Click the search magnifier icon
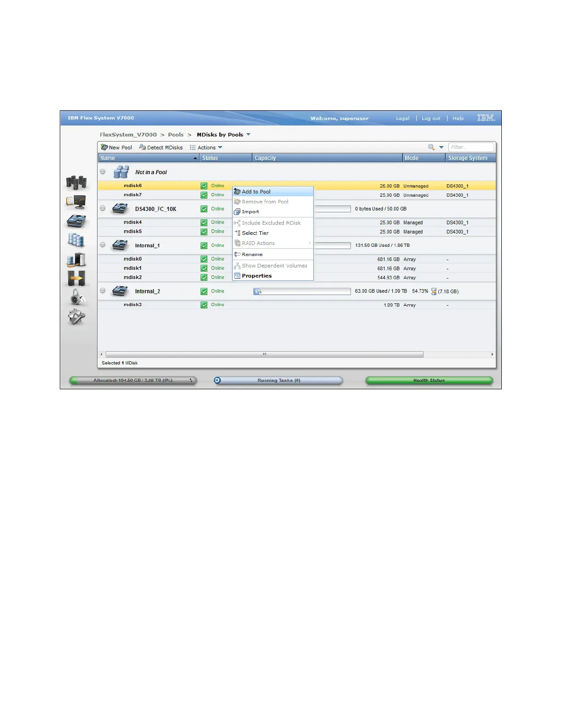This screenshot has width=563, height=728. point(431,147)
